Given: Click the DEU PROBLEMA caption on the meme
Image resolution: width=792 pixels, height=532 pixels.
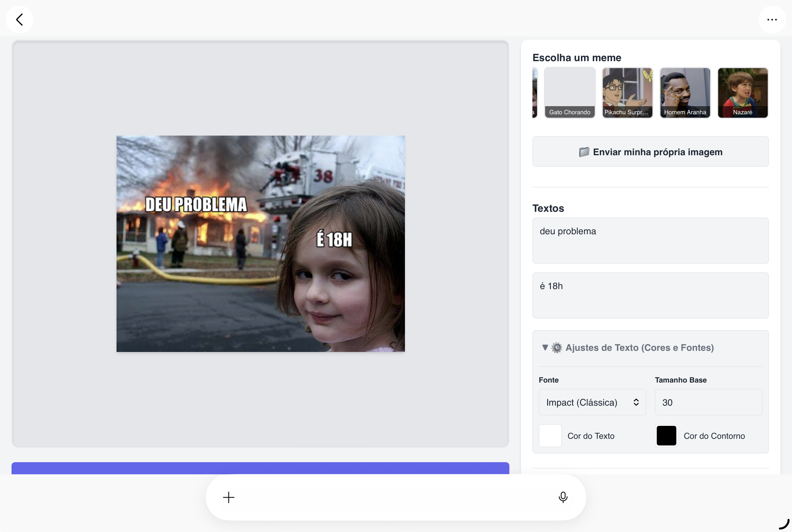Looking at the screenshot, I should pos(196,205).
